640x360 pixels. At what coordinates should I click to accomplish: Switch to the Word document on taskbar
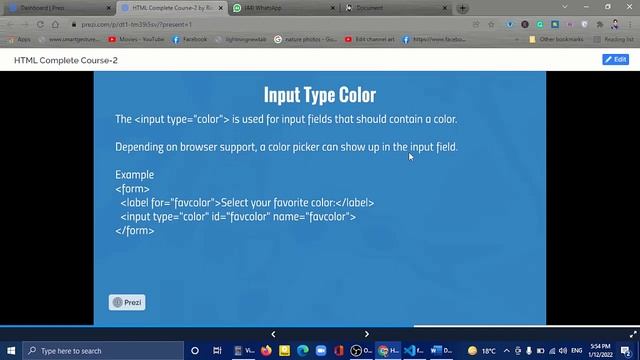[441, 351]
